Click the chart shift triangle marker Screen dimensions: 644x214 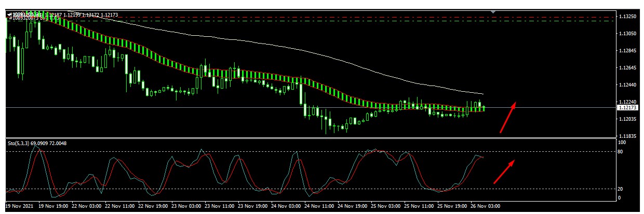coord(493,11)
